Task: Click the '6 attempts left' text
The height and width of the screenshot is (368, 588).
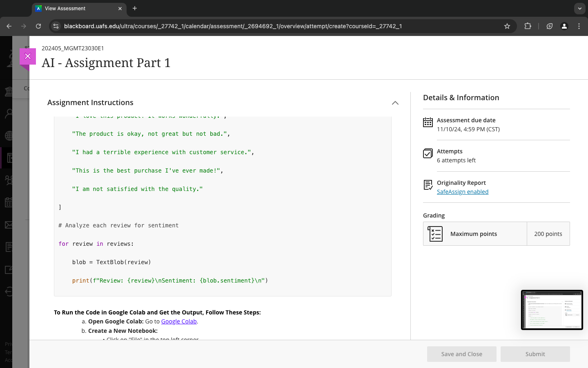Action: click(x=456, y=160)
